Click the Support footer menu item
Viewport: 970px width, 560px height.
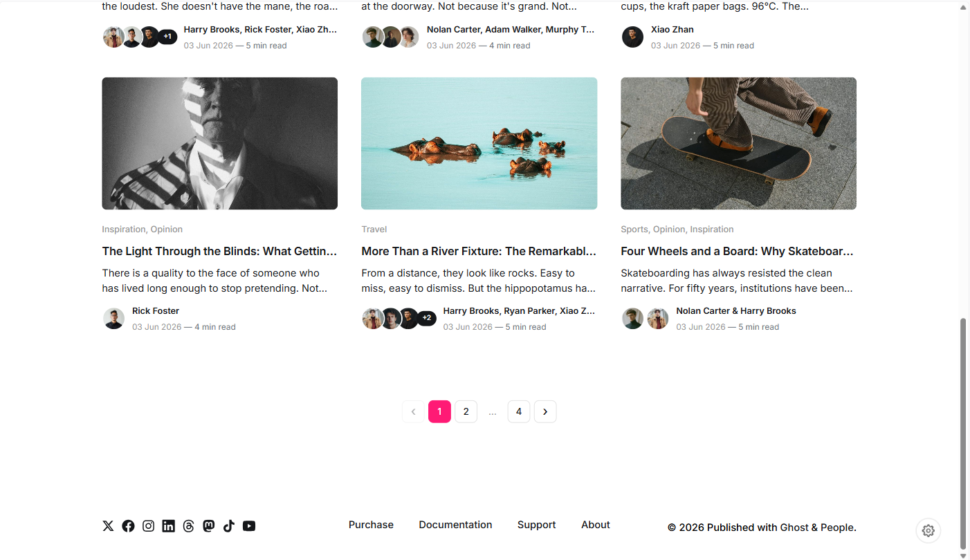click(x=536, y=525)
